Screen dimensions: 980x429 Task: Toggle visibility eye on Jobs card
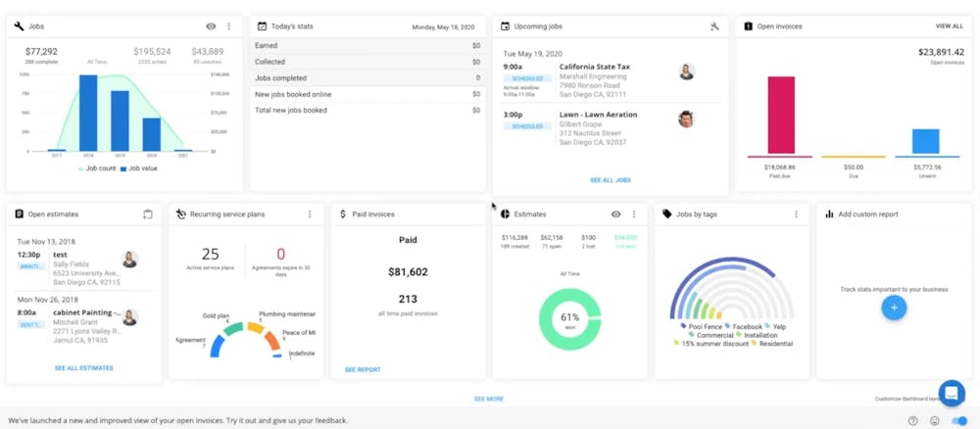coord(212,26)
